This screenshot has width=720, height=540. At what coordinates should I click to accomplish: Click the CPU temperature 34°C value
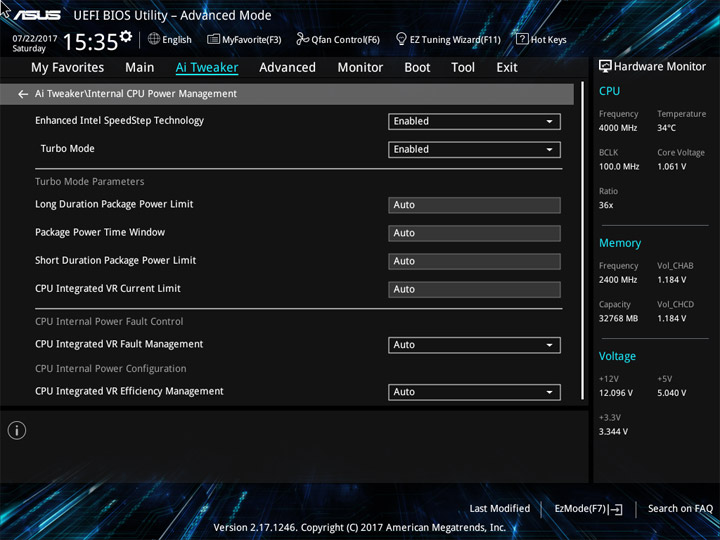click(666, 128)
